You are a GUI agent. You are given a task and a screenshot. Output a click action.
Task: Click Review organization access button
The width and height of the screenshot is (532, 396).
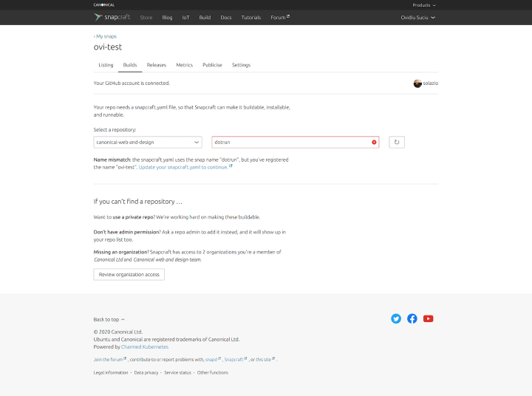[129, 275]
